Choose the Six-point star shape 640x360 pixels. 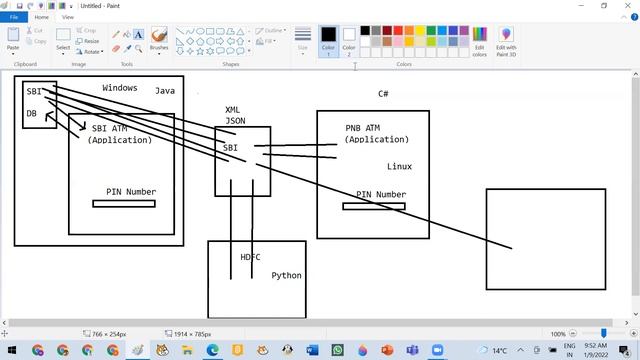[x=210, y=51]
